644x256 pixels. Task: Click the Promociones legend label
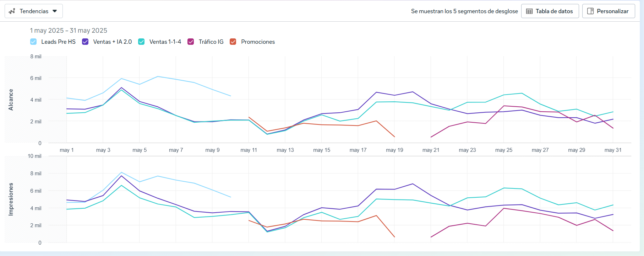[258, 42]
